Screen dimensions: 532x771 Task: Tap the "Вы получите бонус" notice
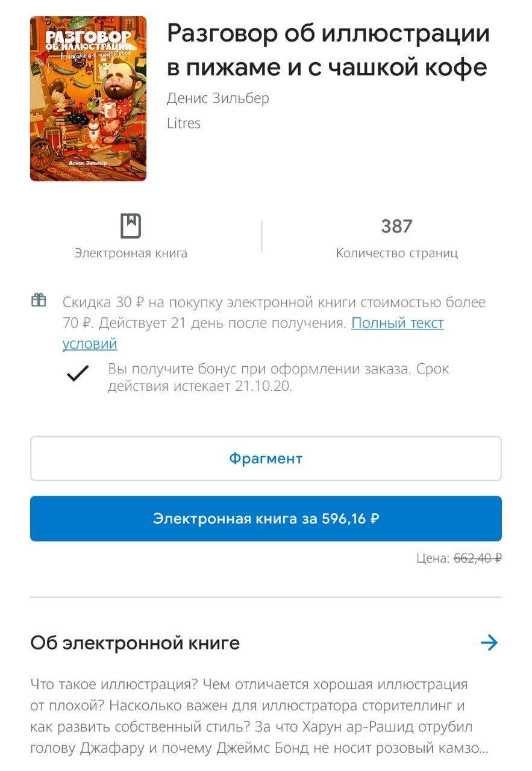(278, 378)
